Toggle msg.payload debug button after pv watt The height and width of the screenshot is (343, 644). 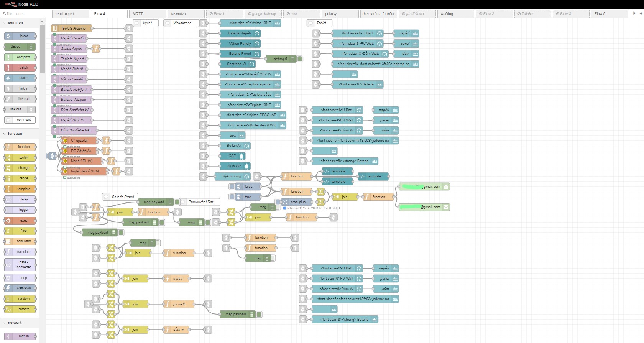(x=259, y=314)
